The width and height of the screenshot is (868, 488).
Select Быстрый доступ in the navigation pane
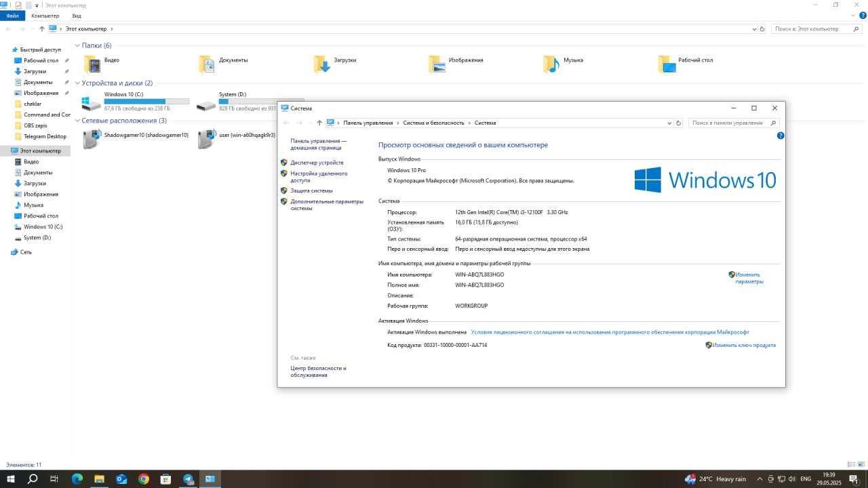pos(41,49)
